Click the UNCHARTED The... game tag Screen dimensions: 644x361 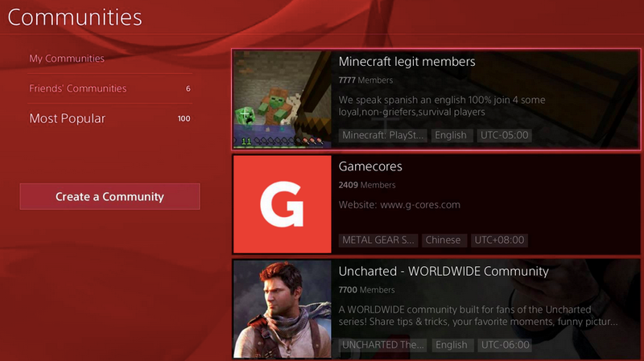(x=383, y=345)
